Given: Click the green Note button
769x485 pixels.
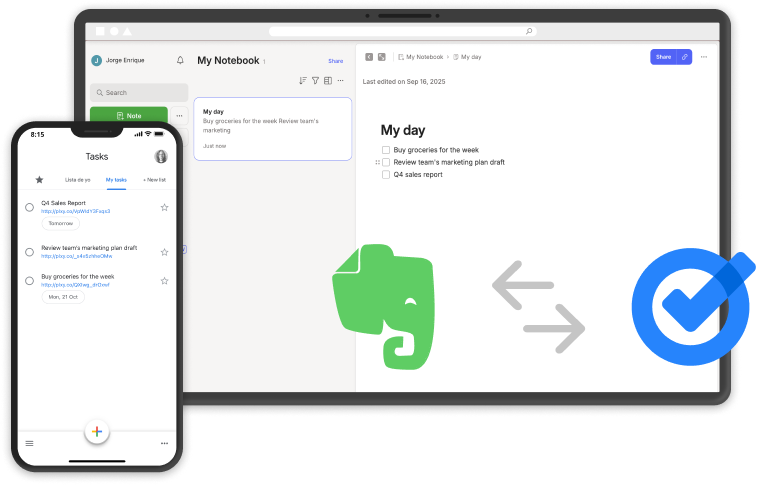Looking at the screenshot, I should tap(128, 116).
